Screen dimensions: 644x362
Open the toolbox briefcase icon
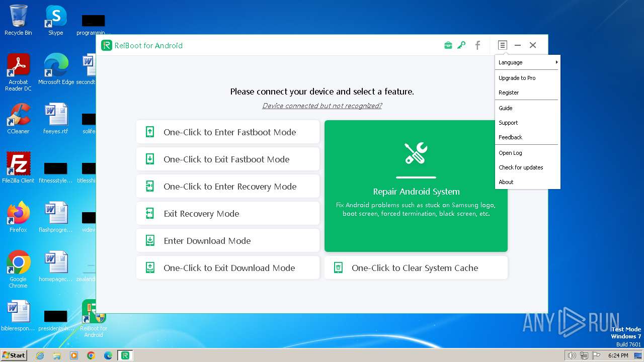point(448,45)
